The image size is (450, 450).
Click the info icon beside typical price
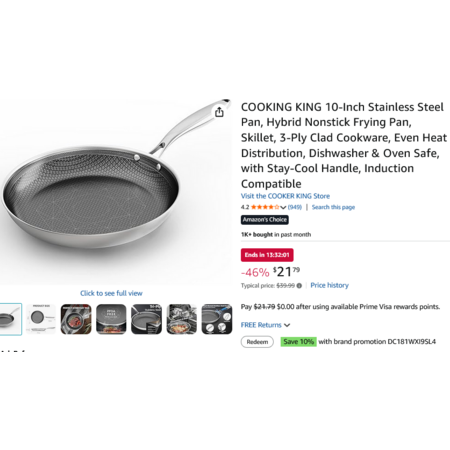coord(299,286)
